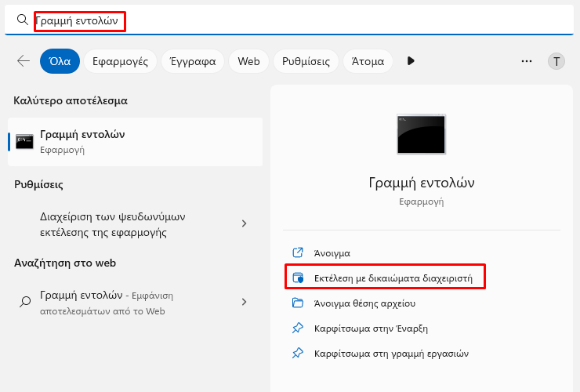This screenshot has height=392, width=580.
Task: Select the Ρυθμίσεις filter tab
Action: point(306,61)
